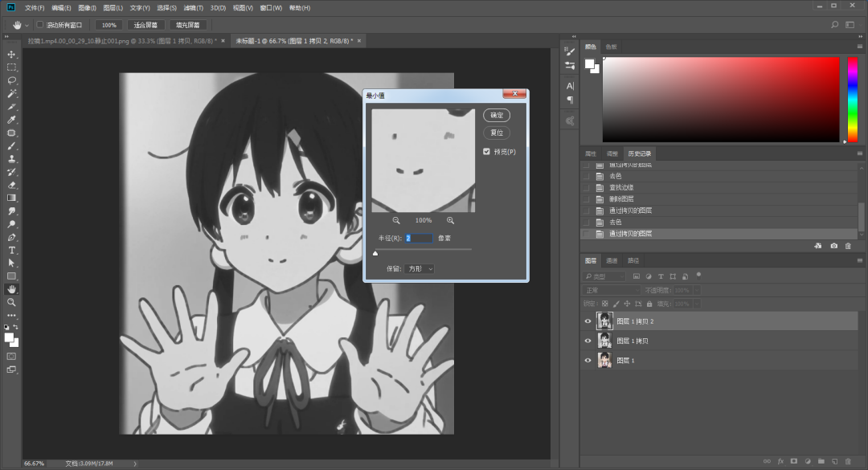868x470 pixels.
Task: Select the Clone Stamp tool
Action: point(11,159)
